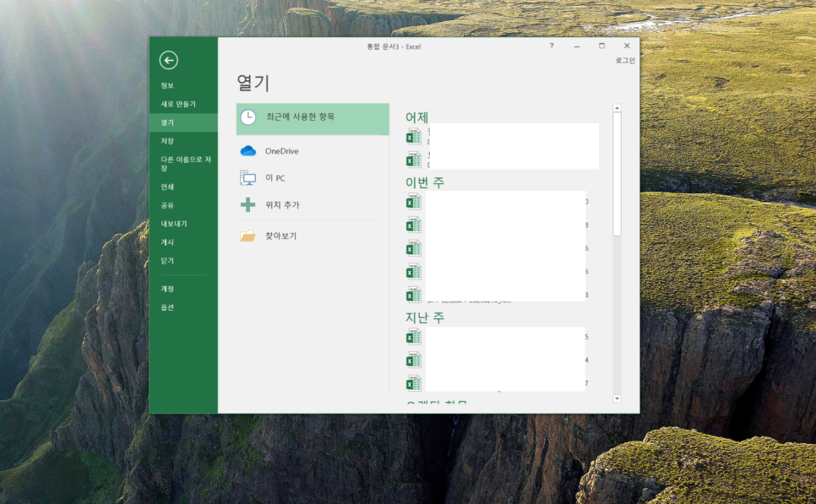Screen dimensions: 816x504
Task: Open the first Excel file under 지난 주
Action: [498, 337]
